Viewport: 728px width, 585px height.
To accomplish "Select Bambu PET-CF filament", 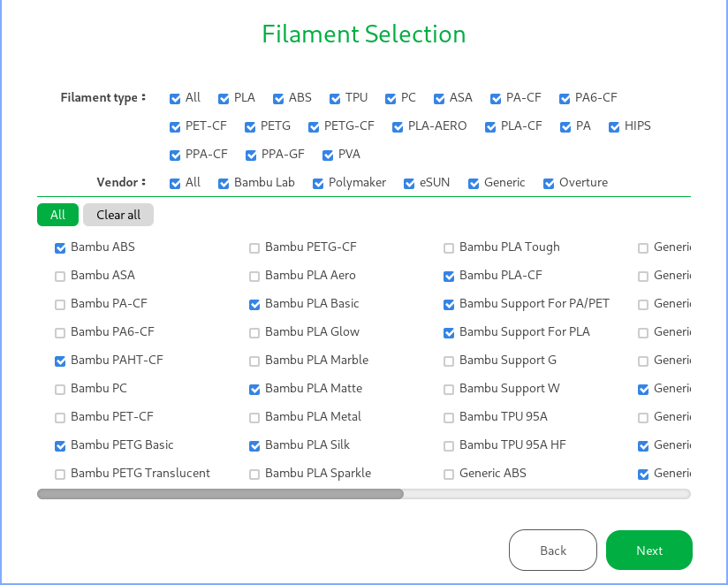I will click(60, 417).
